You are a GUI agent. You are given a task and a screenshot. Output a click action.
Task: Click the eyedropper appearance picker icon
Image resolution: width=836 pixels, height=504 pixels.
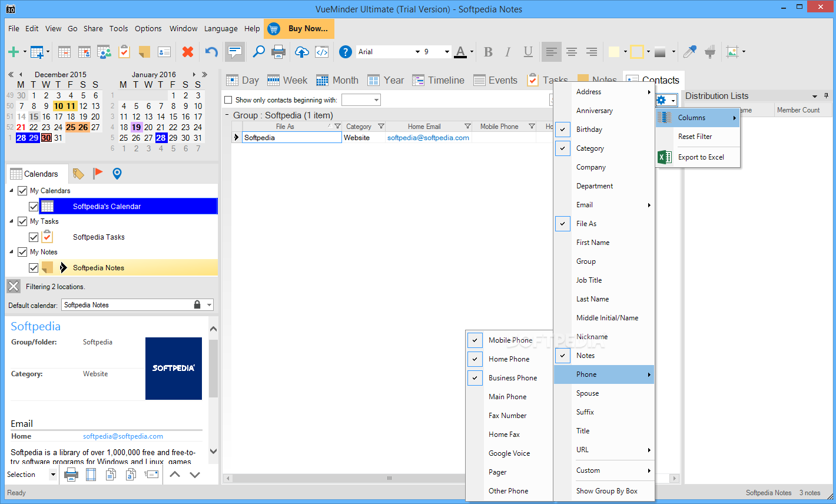pyautogui.click(x=689, y=52)
